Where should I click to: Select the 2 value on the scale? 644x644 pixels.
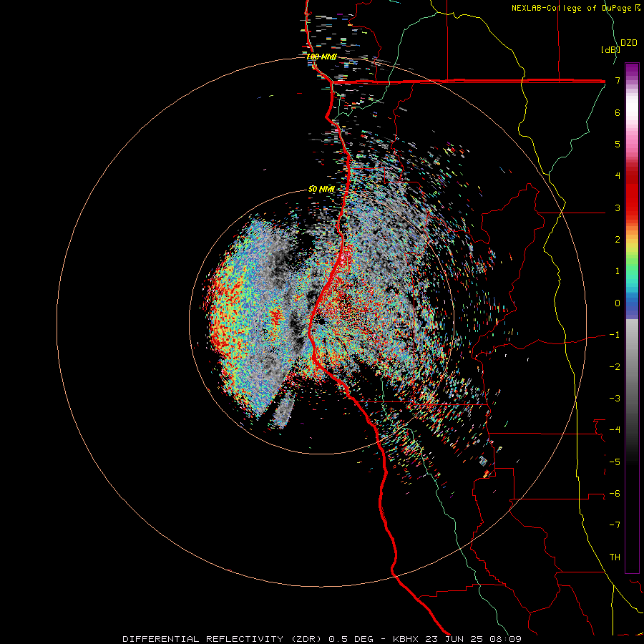(618, 240)
